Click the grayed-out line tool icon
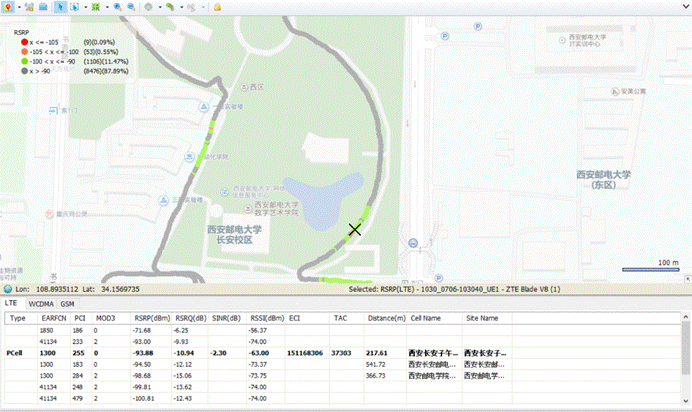Viewport: 692px width, 412px height. (x=191, y=7)
